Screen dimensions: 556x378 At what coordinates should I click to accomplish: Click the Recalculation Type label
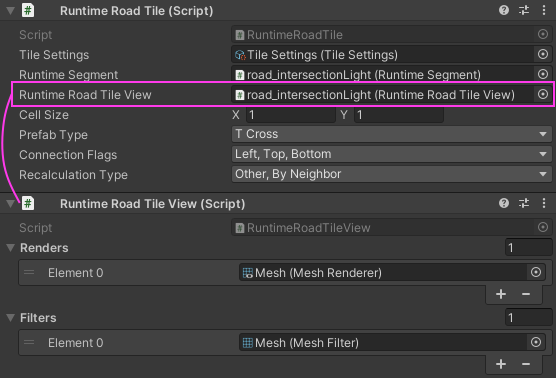coord(73,175)
